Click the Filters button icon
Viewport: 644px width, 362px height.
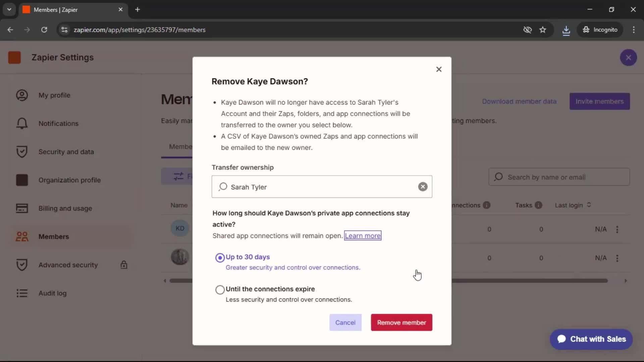(178, 176)
